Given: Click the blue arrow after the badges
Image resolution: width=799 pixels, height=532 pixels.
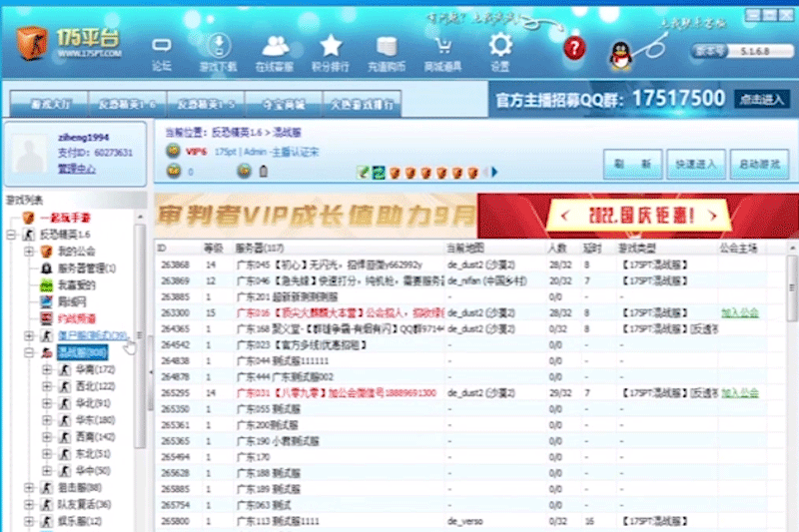Looking at the screenshot, I should [x=493, y=172].
